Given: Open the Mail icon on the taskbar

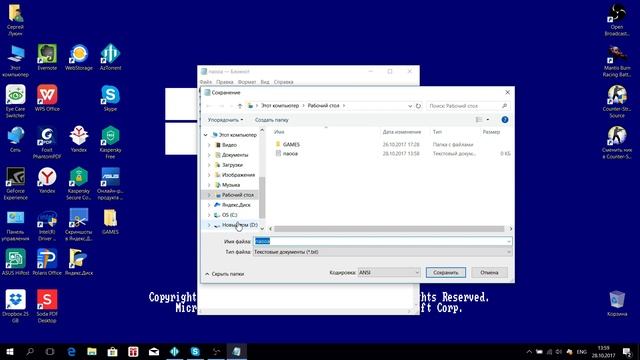Looking at the screenshot, I should (x=154, y=351).
